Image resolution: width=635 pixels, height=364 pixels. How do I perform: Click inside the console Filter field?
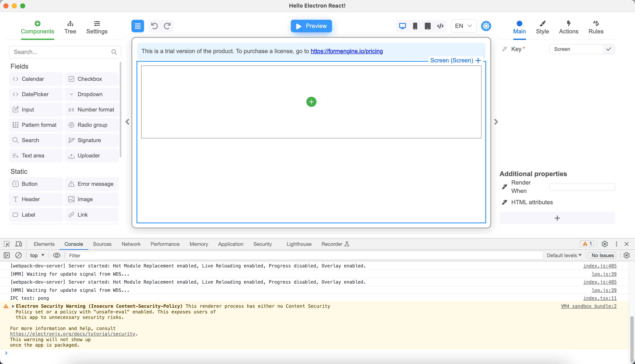point(125,255)
